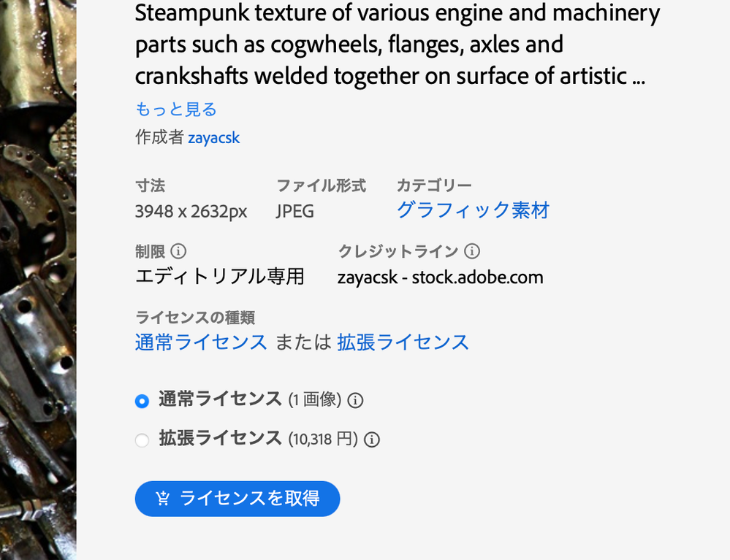Click the エディトリアル専用 restriction text
Screen dimensions: 730x560
(220, 277)
